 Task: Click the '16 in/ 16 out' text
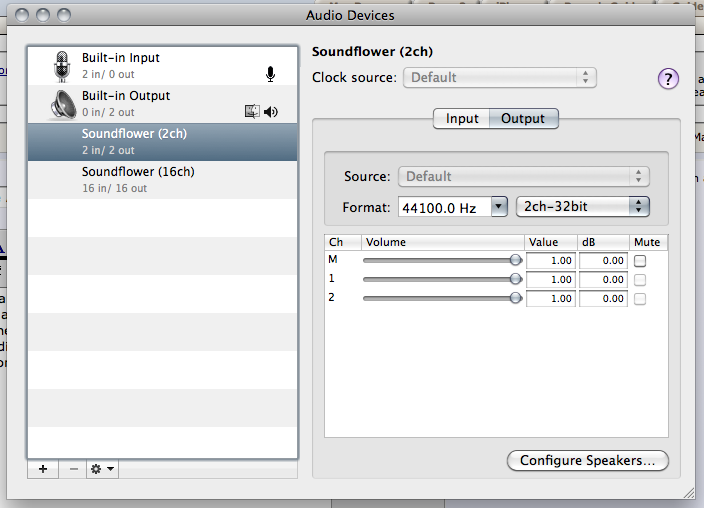point(114,189)
